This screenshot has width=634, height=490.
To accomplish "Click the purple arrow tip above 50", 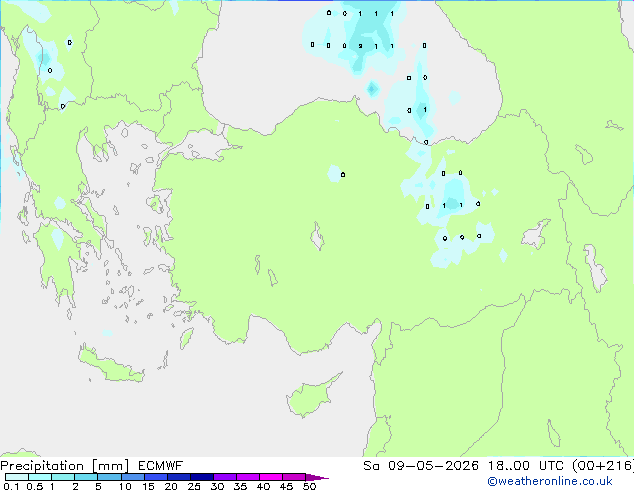I will 317,477.
